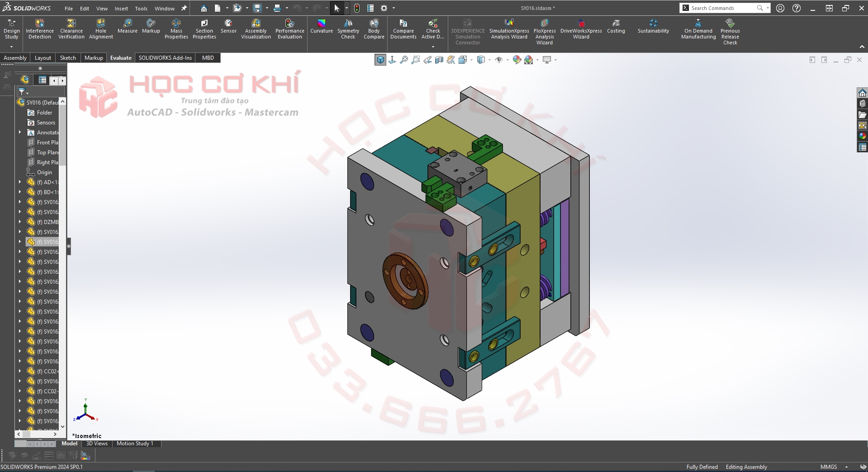868x472 pixels.
Task: Switch to the Motion Study 1 tab
Action: pyautogui.click(x=135, y=443)
